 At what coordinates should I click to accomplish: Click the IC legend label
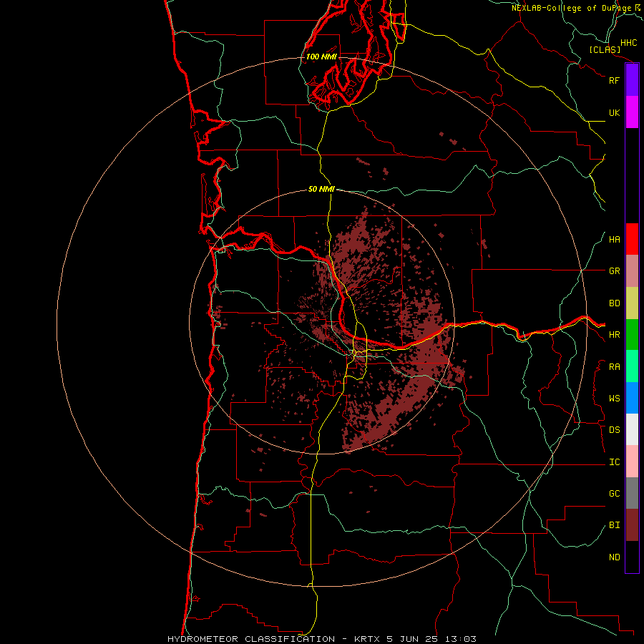pos(614,462)
